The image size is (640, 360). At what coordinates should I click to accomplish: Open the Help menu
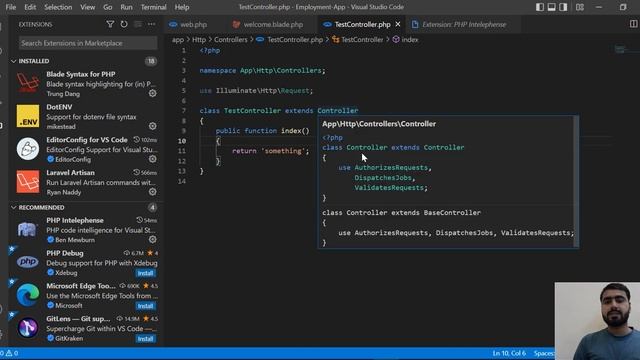182,7
